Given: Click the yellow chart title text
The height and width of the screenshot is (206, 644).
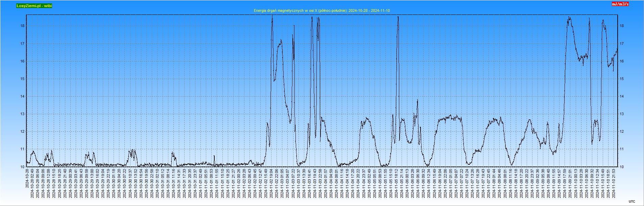Looking at the screenshot, I should tap(321, 10).
